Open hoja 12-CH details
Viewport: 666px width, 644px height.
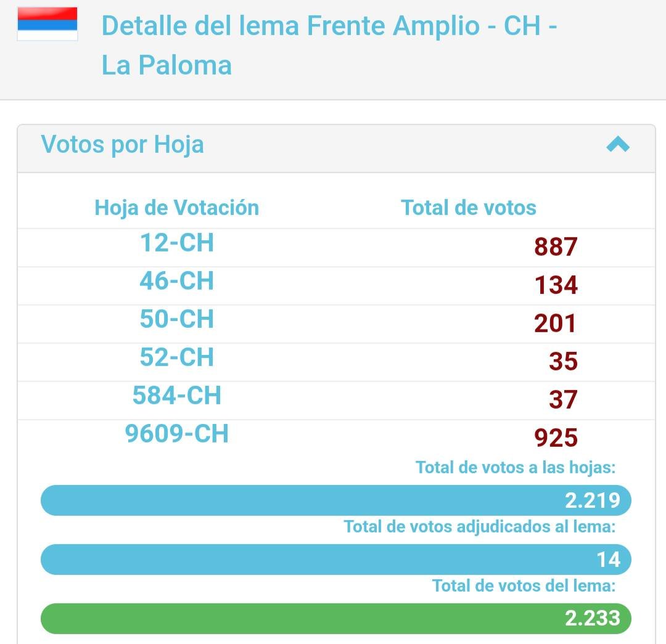tap(177, 243)
